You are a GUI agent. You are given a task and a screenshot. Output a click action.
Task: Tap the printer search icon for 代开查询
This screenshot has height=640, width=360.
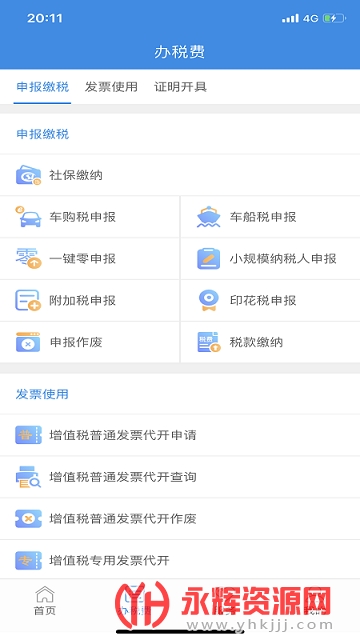coord(28,477)
